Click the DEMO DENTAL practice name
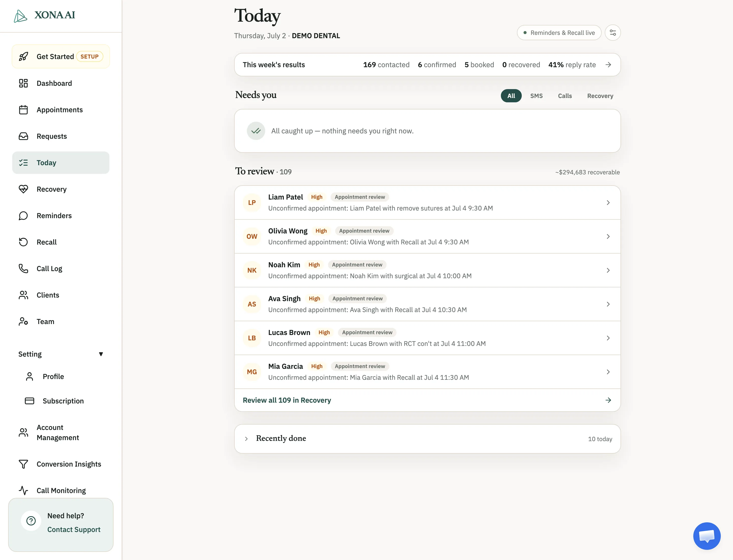The height and width of the screenshot is (560, 733). coord(316,36)
